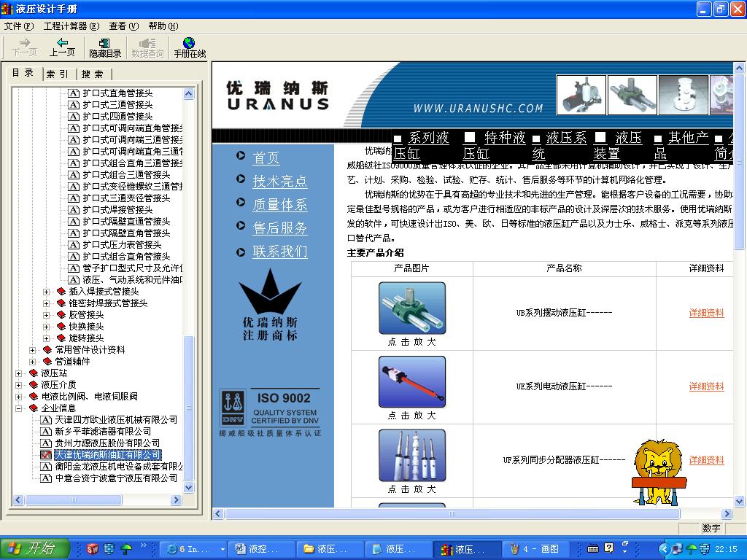Expand the 液压介质 tree node
747x560 pixels.
18,385
